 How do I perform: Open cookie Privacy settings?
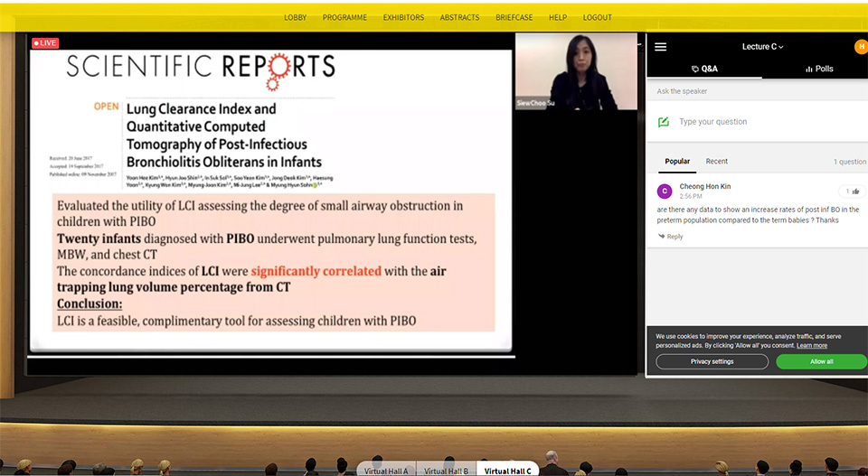(x=712, y=361)
